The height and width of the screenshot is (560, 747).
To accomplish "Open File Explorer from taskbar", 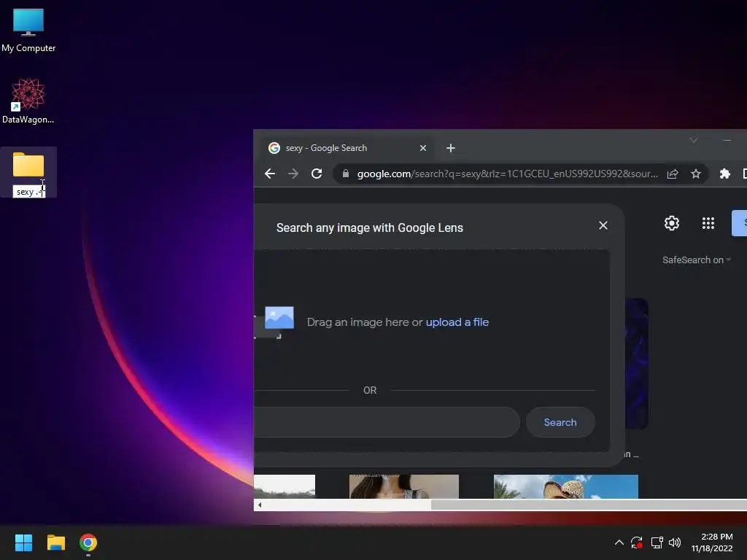I will pyautogui.click(x=55, y=542).
